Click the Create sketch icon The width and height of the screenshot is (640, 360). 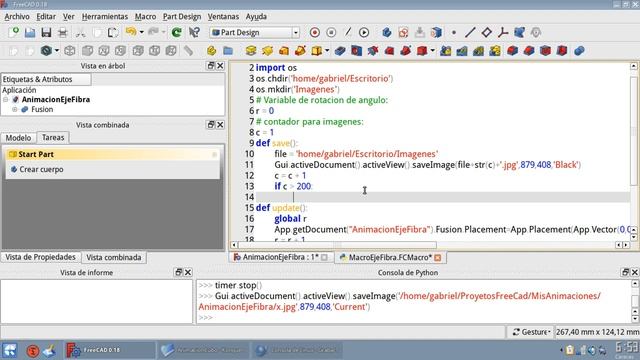(403, 32)
